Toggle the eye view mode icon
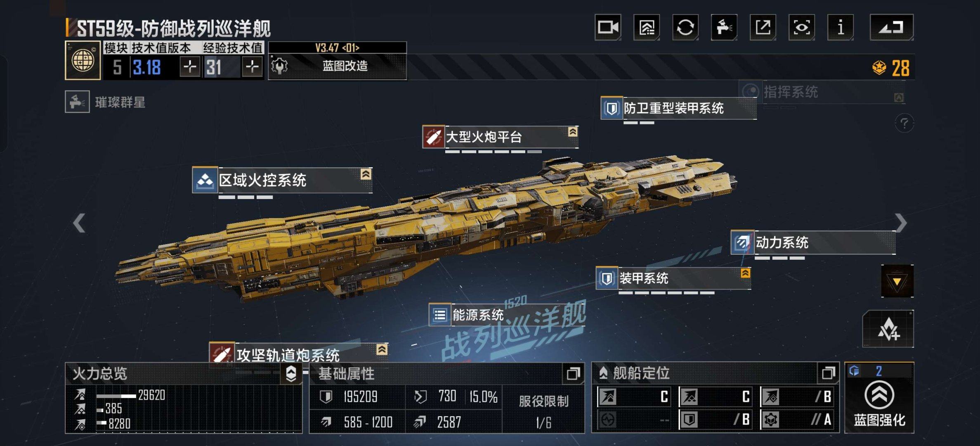The image size is (980, 446). pos(802,27)
